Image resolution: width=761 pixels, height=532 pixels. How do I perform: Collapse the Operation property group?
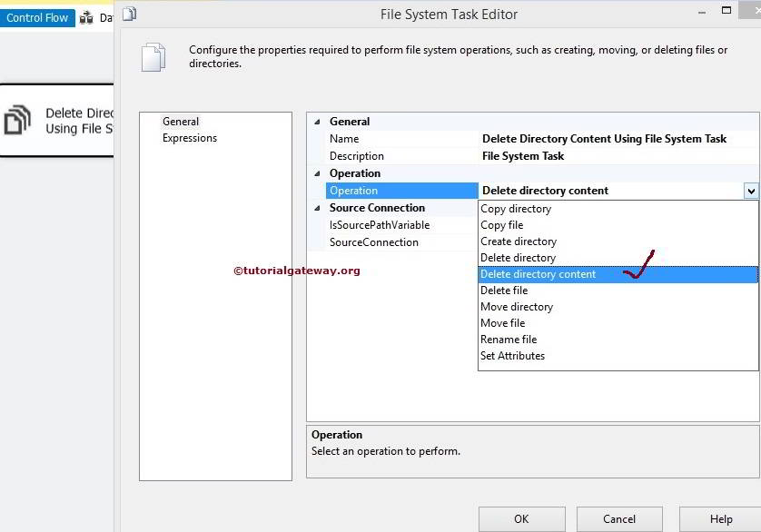point(316,172)
